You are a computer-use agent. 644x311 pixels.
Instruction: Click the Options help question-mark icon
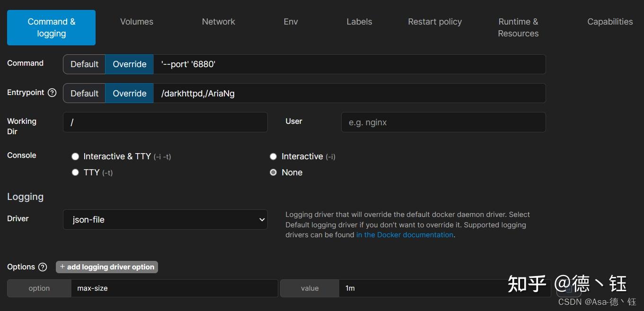(43, 267)
